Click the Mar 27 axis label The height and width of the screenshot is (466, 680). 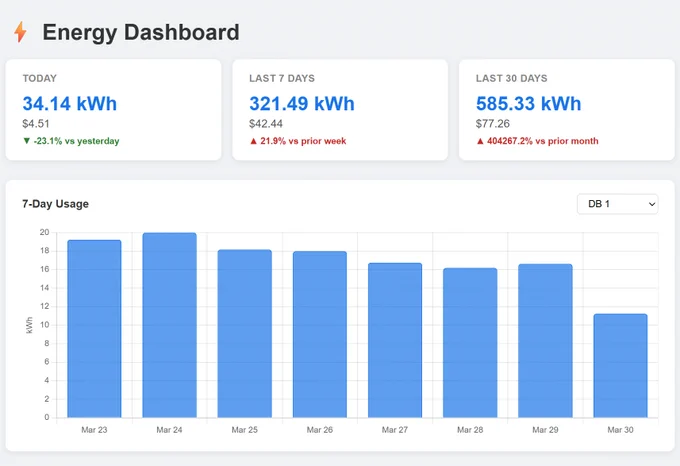coord(395,430)
